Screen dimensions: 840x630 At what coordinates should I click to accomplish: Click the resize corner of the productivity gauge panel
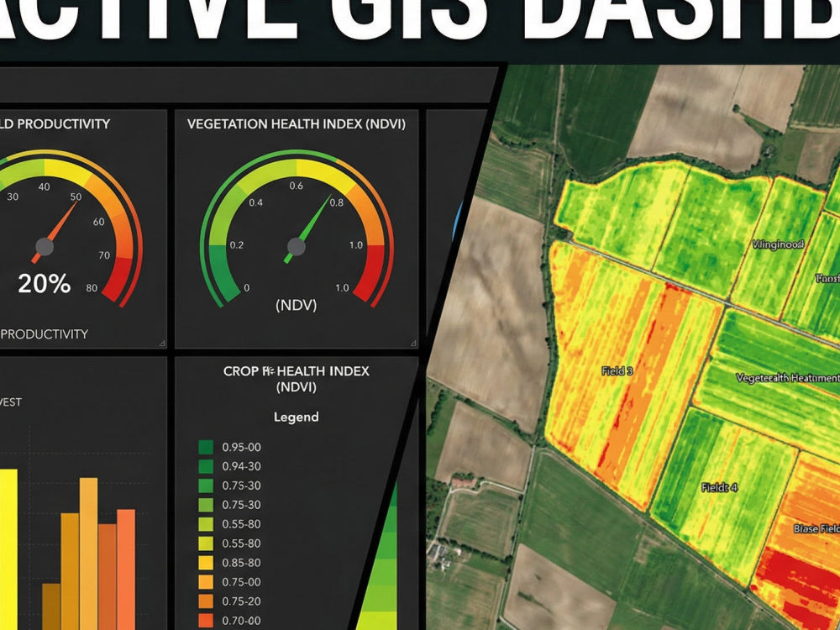[162, 343]
